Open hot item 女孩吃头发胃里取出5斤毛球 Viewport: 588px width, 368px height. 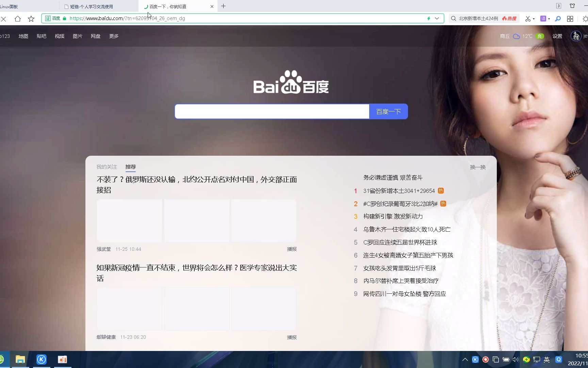pos(399,268)
